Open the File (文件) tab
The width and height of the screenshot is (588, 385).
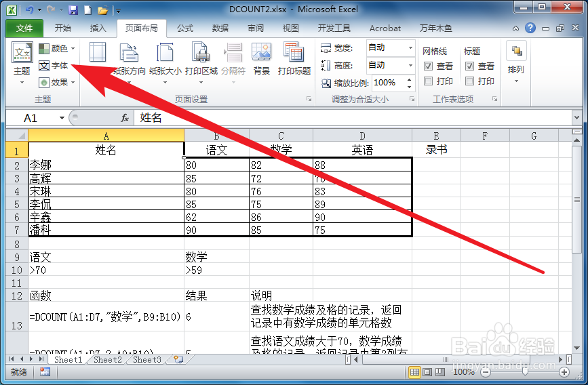point(24,28)
